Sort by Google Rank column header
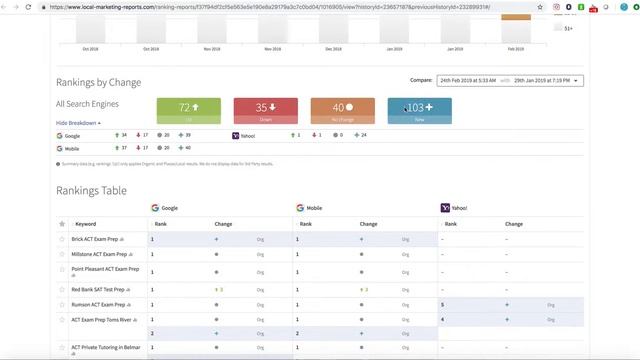 click(x=160, y=224)
